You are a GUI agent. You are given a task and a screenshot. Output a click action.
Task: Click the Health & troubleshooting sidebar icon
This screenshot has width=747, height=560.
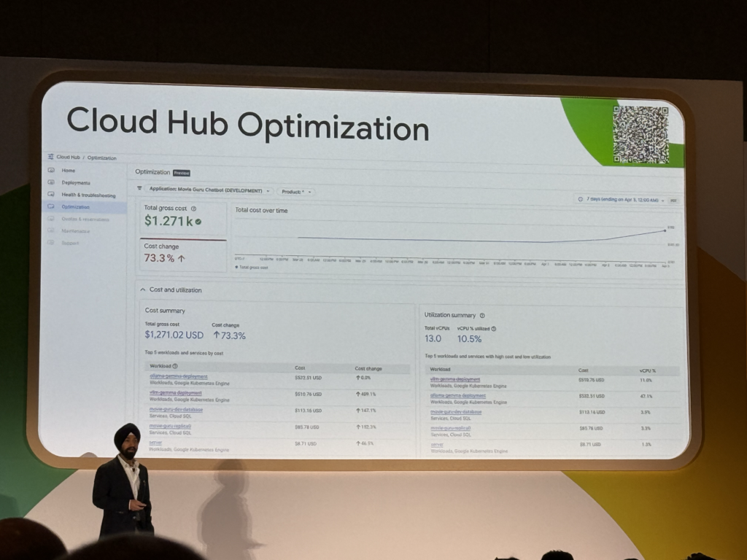click(x=51, y=194)
